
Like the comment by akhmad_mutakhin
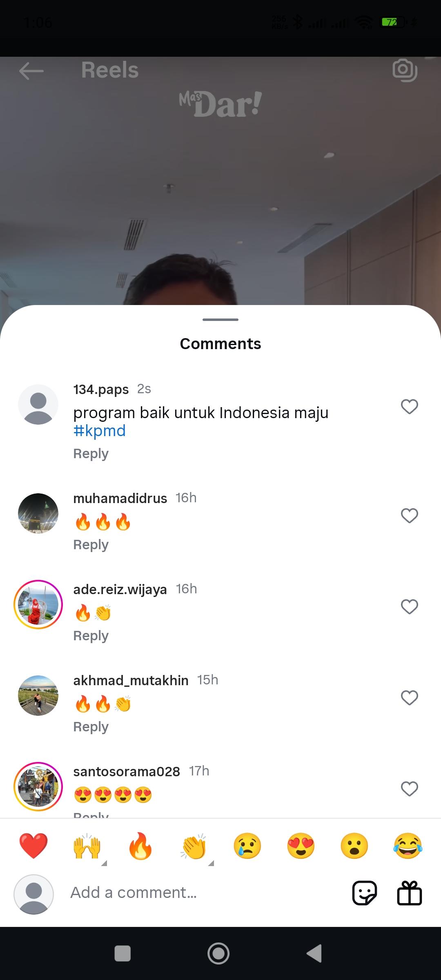(410, 698)
